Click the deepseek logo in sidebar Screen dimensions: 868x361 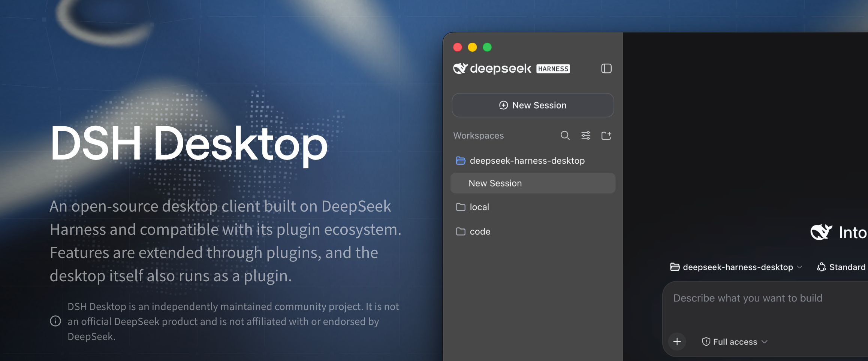492,69
